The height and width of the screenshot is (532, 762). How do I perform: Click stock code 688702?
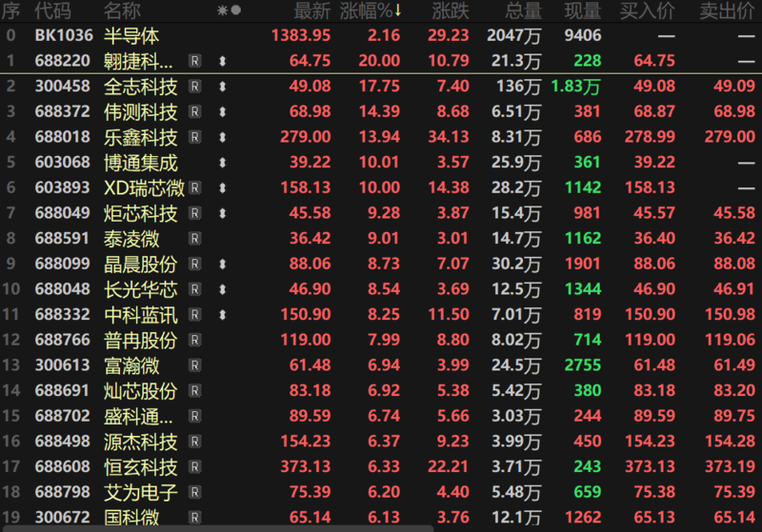[62, 416]
